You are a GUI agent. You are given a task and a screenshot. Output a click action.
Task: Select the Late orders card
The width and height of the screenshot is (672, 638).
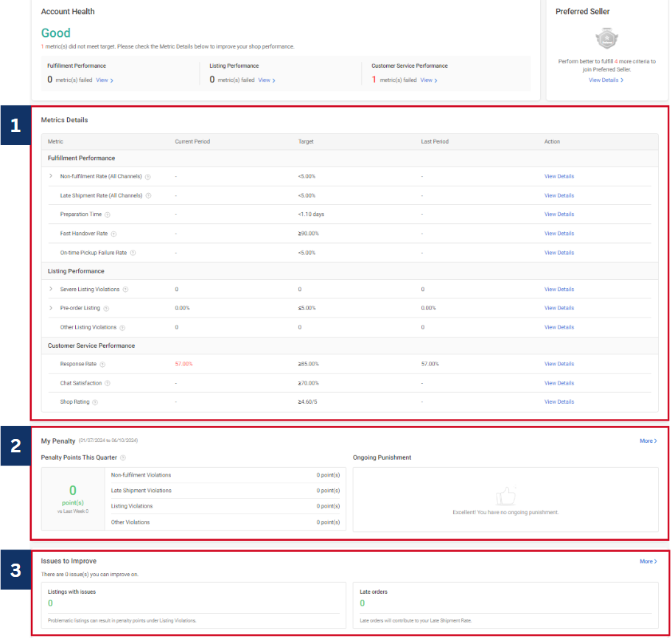[x=505, y=605]
